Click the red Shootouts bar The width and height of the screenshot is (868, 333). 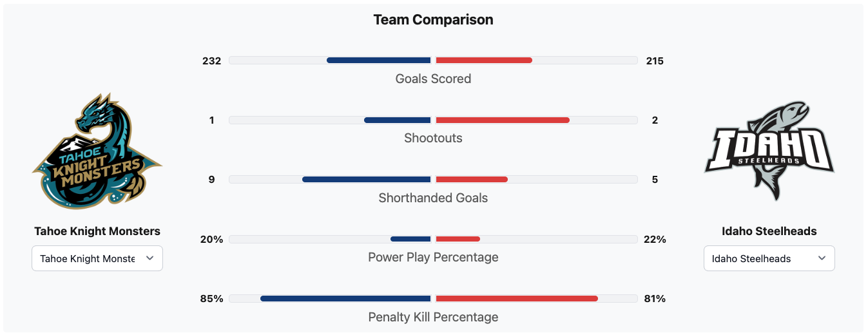503,120
